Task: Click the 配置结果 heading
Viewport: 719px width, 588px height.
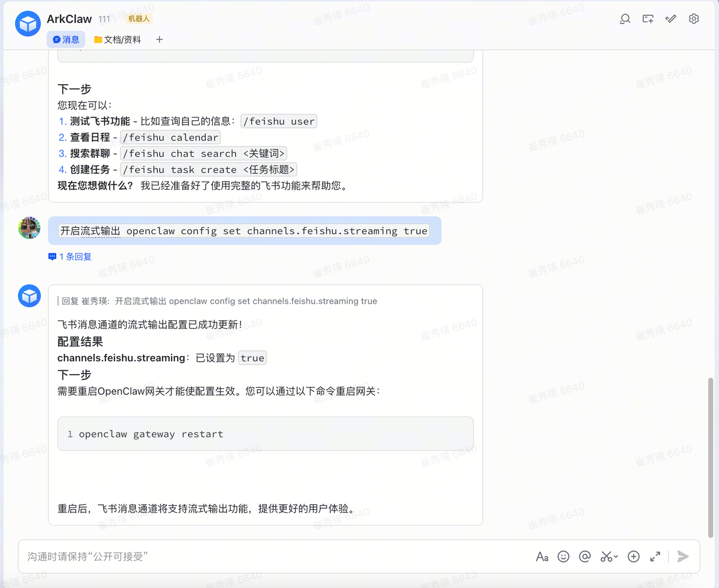Action: (80, 342)
